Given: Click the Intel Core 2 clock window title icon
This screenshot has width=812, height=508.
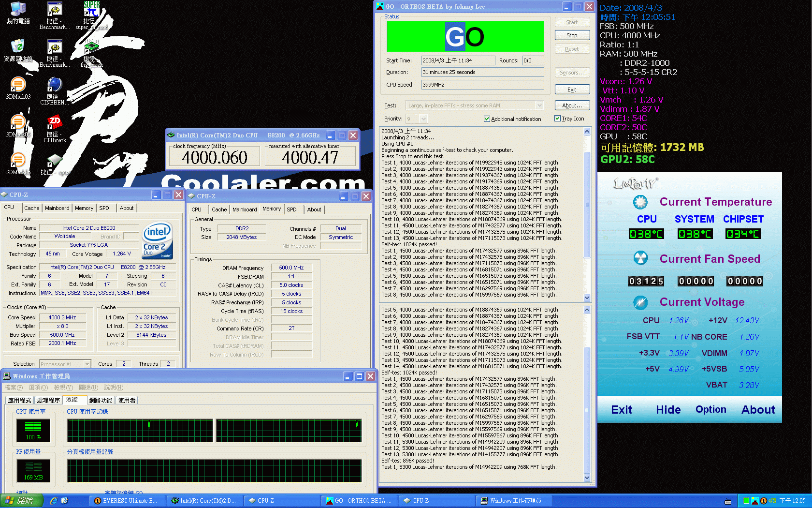Looking at the screenshot, I should 171,135.
